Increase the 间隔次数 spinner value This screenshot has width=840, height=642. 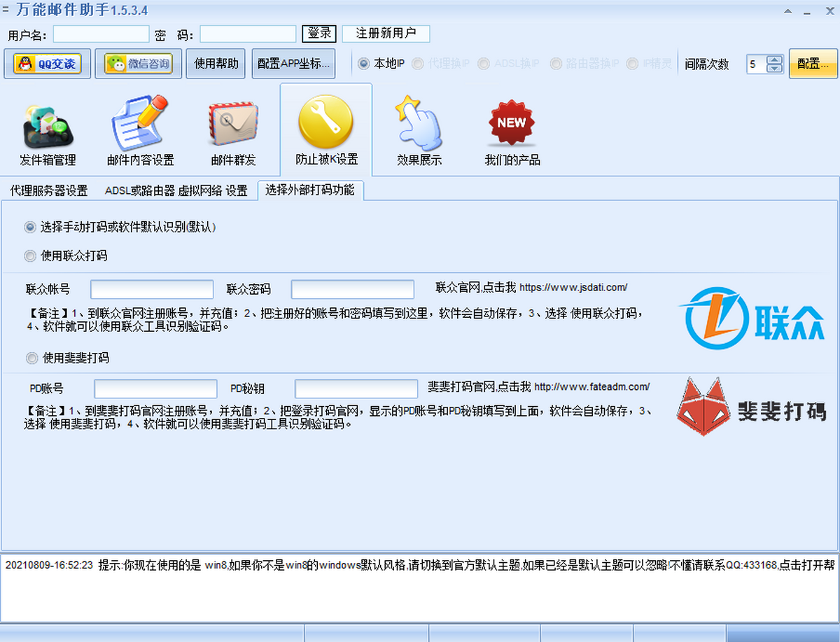(x=774, y=60)
